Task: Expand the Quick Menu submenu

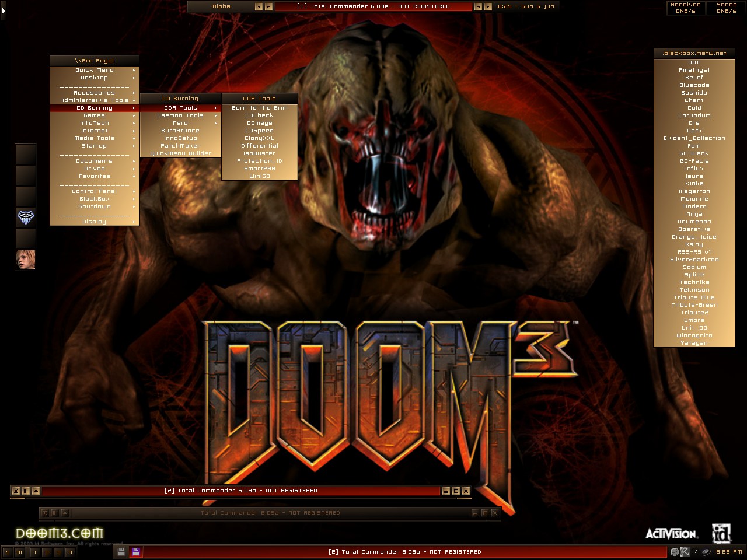Action: (95, 70)
